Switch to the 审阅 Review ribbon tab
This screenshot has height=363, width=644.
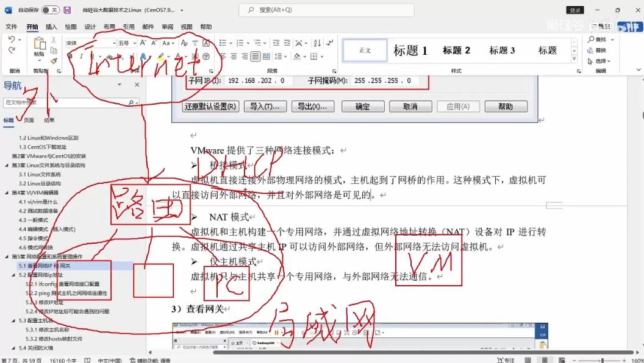(167, 27)
